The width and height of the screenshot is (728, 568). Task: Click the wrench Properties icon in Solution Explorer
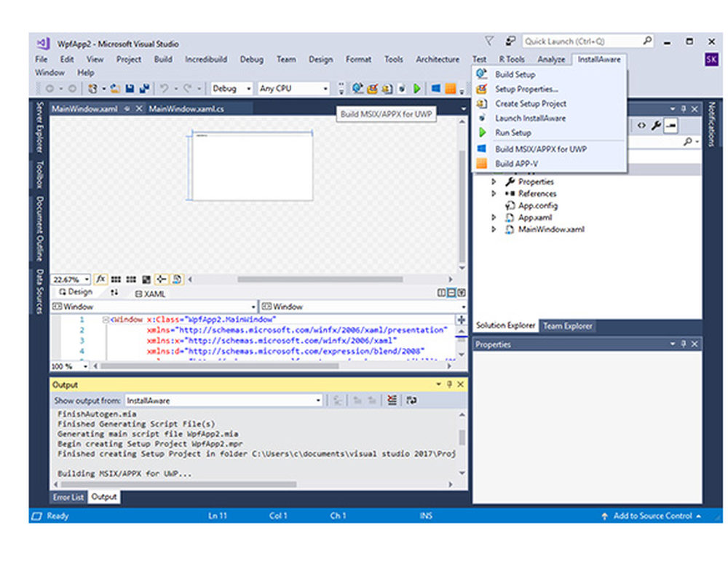tap(656, 125)
